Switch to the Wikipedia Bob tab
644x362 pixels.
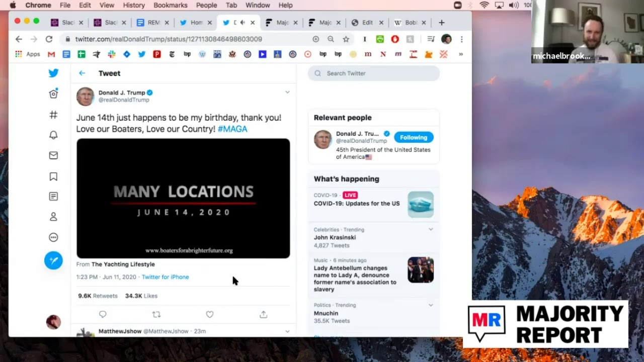(410, 23)
